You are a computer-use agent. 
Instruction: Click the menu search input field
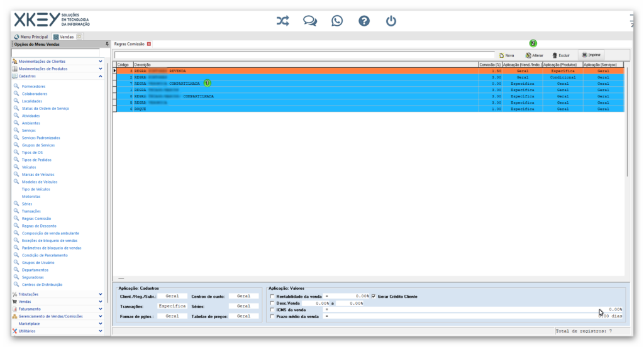(x=55, y=53)
